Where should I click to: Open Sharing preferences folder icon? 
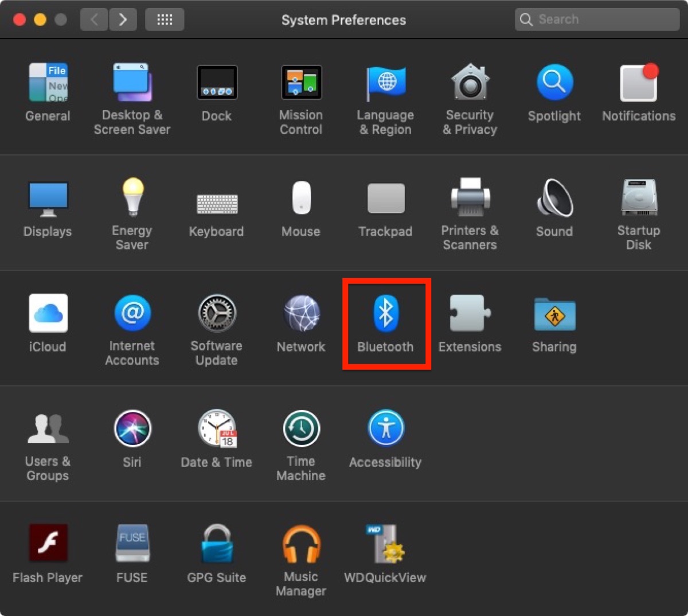(x=554, y=314)
